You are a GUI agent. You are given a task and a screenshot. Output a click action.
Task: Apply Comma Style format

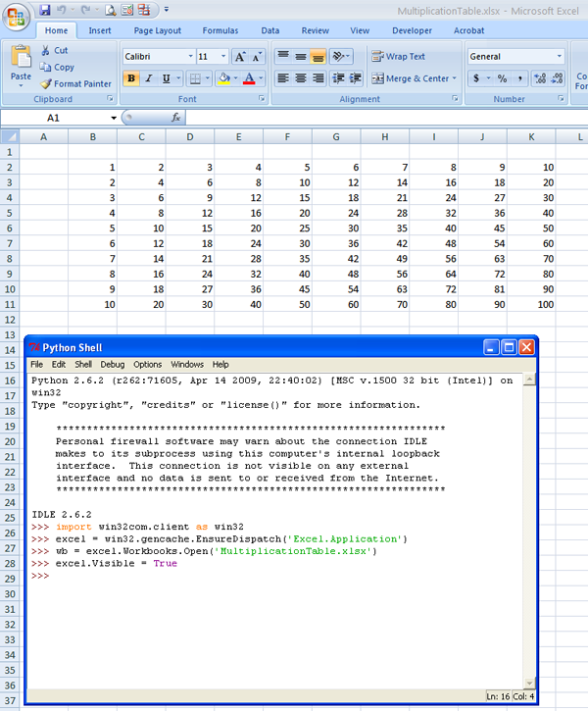(x=519, y=78)
